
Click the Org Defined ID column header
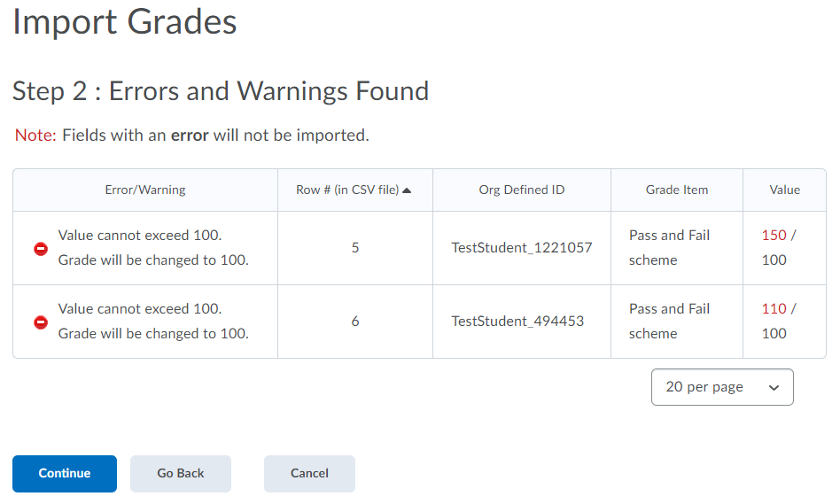coord(521,190)
